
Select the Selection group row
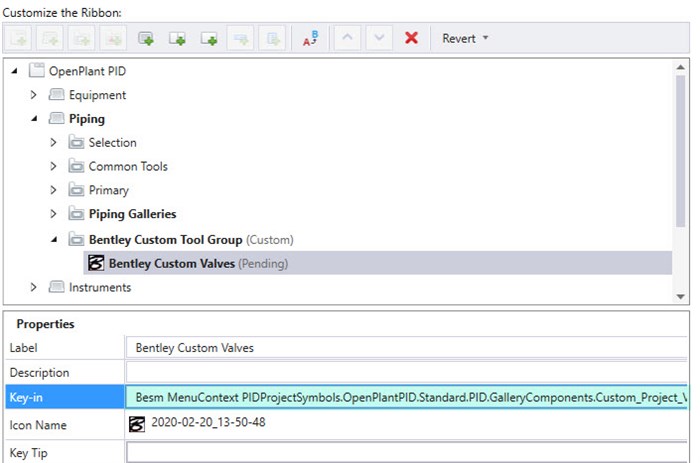112,142
